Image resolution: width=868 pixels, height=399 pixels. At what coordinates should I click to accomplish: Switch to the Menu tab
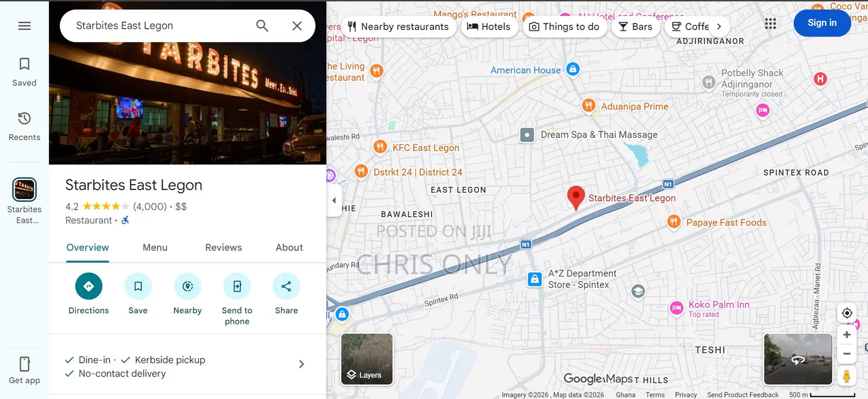pos(155,248)
